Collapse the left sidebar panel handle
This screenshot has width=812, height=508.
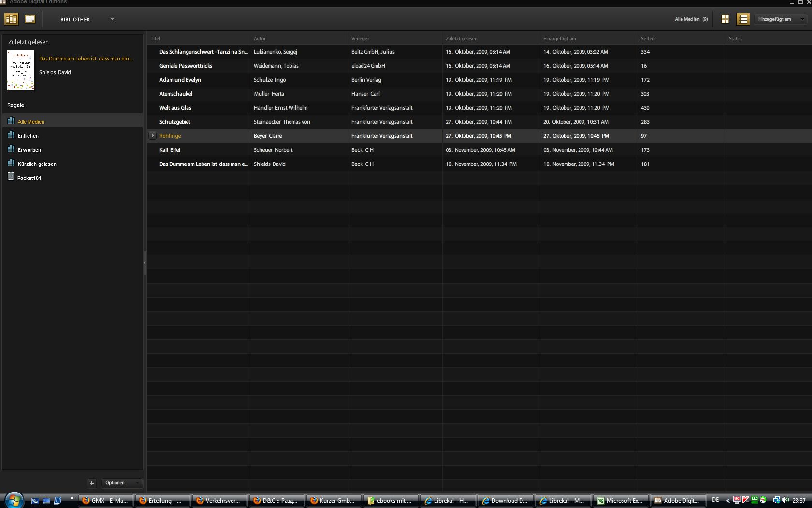[x=145, y=263]
